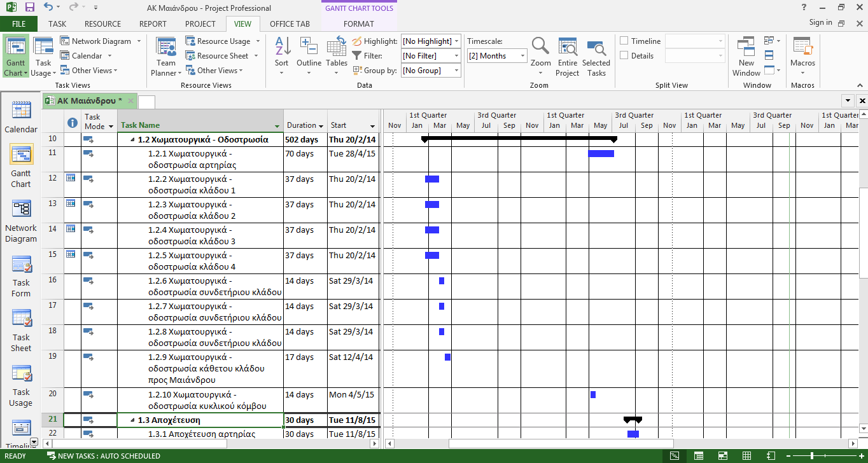Collapse the 1.3 Αποχέτευση summary task
868x463 pixels.
(x=133, y=420)
